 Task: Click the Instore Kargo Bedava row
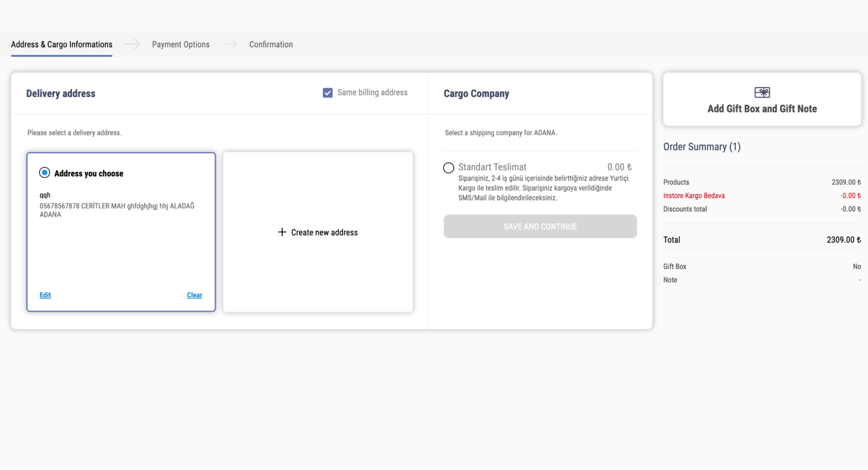click(694, 196)
